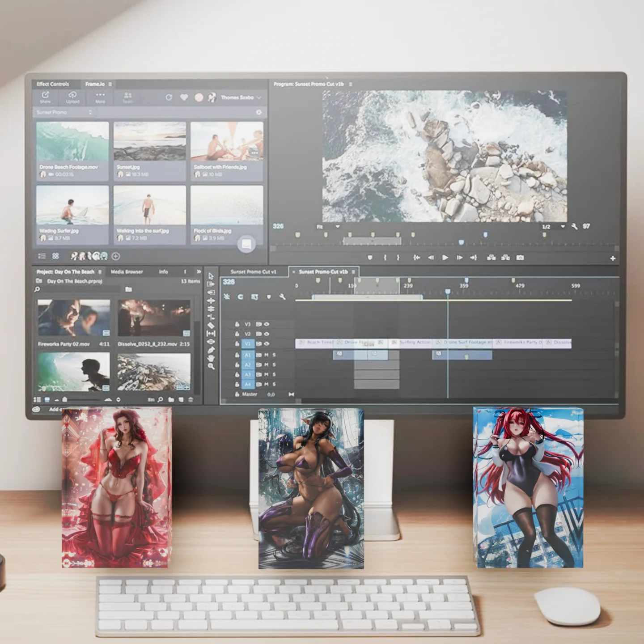644x644 pixels.
Task: Toggle the snap magnet in timeline
Action: point(241,297)
